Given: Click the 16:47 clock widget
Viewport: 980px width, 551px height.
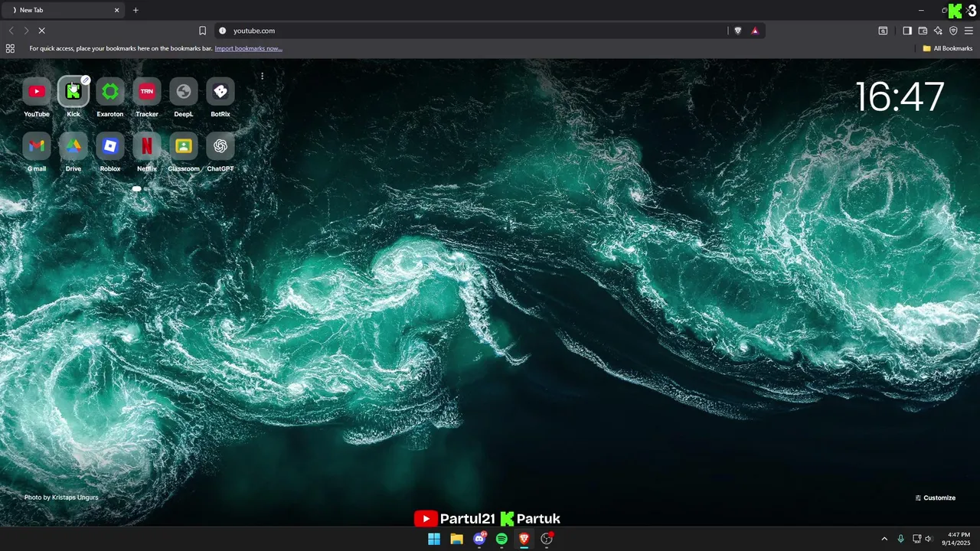Looking at the screenshot, I should (x=900, y=97).
